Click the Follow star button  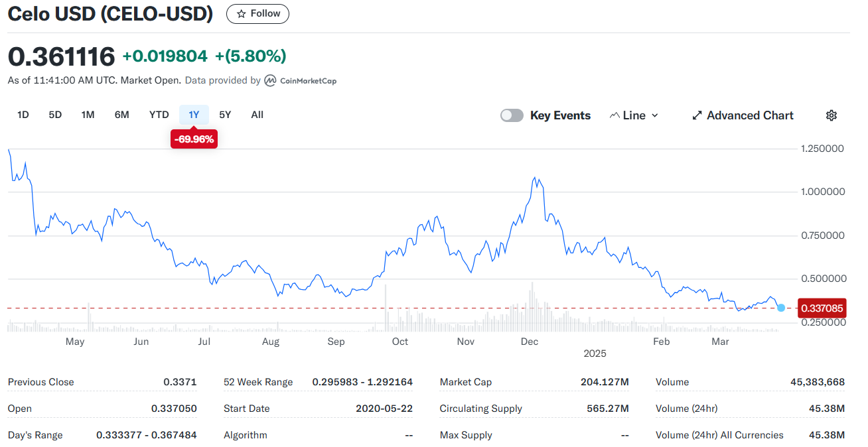coord(257,13)
